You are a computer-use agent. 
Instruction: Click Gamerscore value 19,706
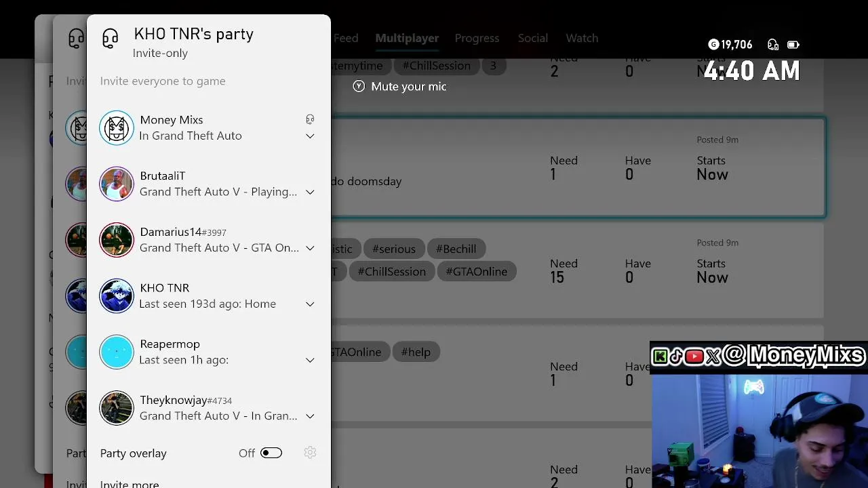pos(736,45)
